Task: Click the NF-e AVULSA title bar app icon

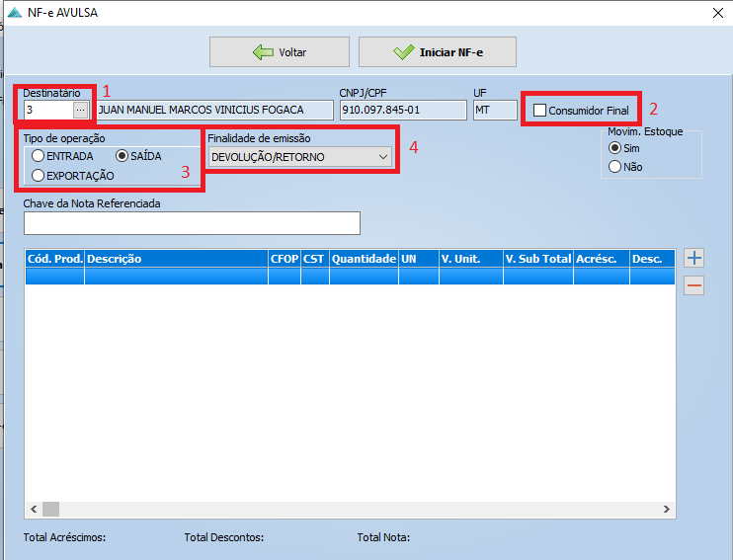Action: [15, 13]
